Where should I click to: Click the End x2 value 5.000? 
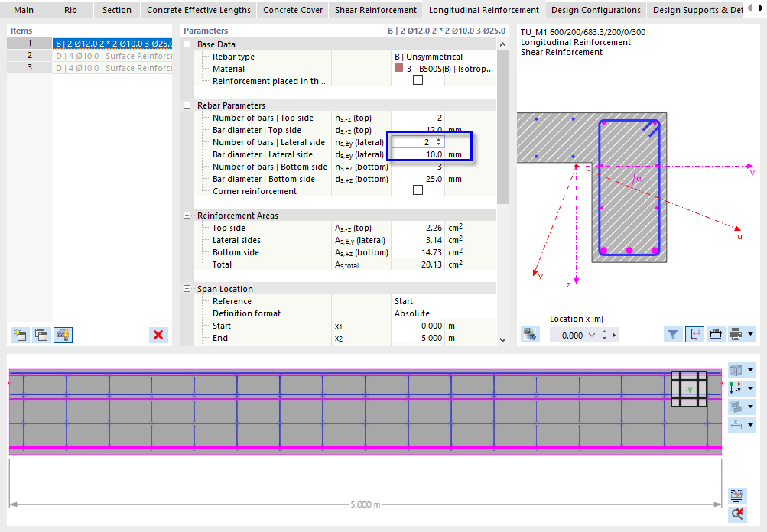tap(431, 338)
